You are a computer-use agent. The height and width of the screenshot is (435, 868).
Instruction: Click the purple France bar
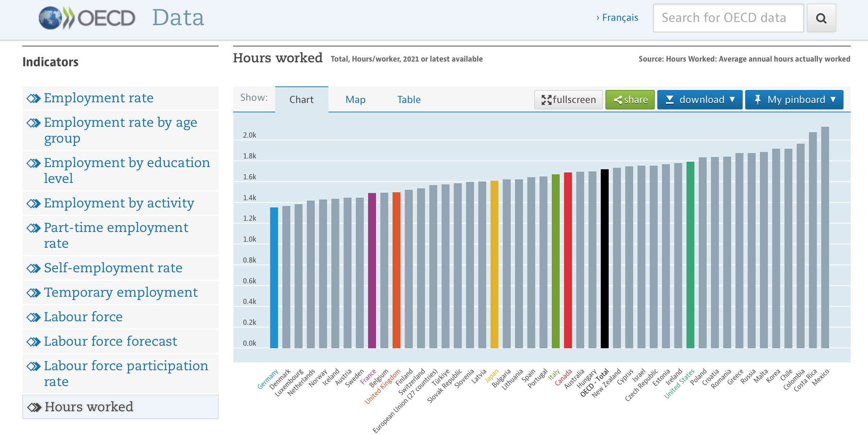pos(372,270)
